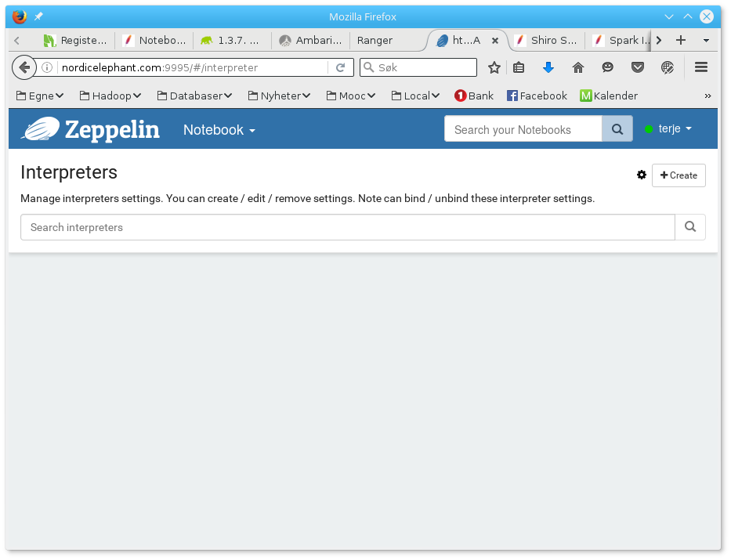
Task: Toggle the window pin icon
Action: point(38,16)
